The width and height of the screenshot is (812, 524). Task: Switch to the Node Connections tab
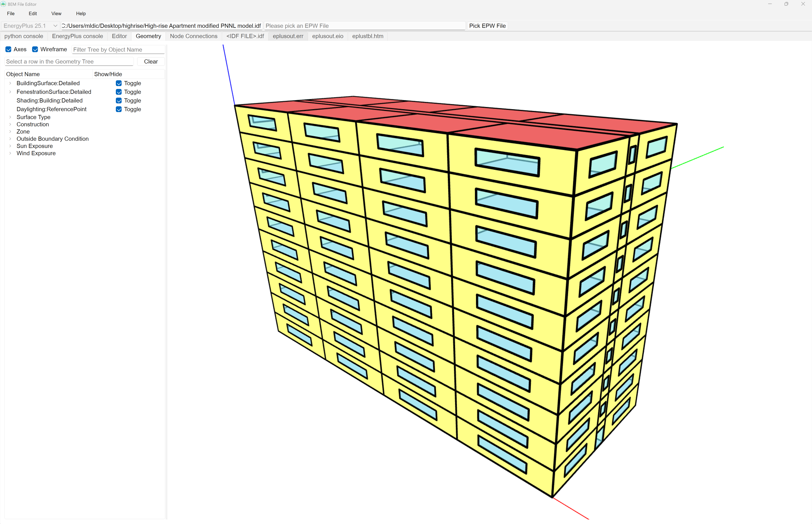tap(194, 36)
